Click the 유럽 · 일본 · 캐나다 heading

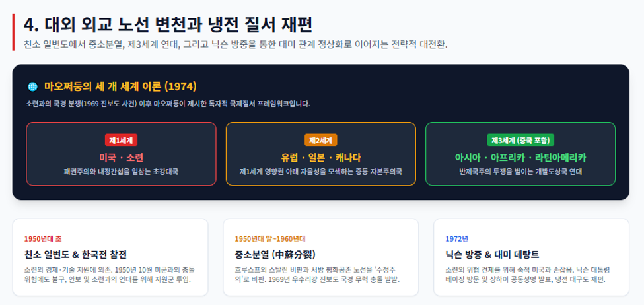click(321, 158)
